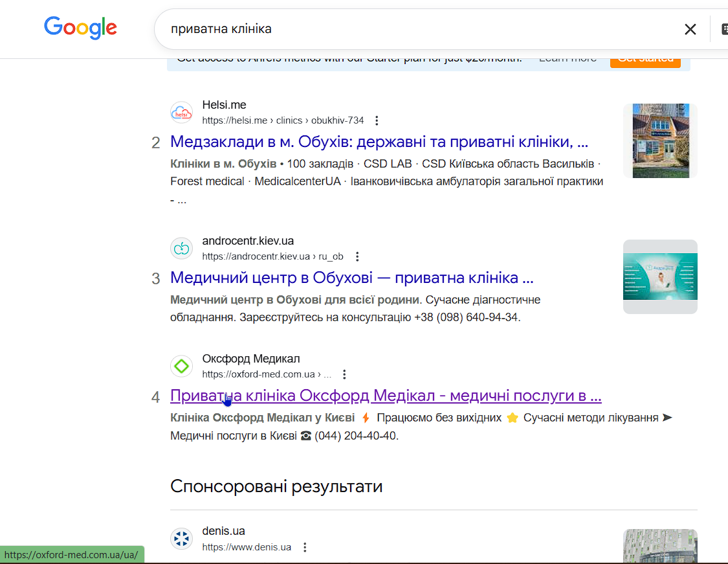This screenshot has width=728, height=564.
Task: Open the Оксфорд Медикал result options menu
Action: click(344, 374)
